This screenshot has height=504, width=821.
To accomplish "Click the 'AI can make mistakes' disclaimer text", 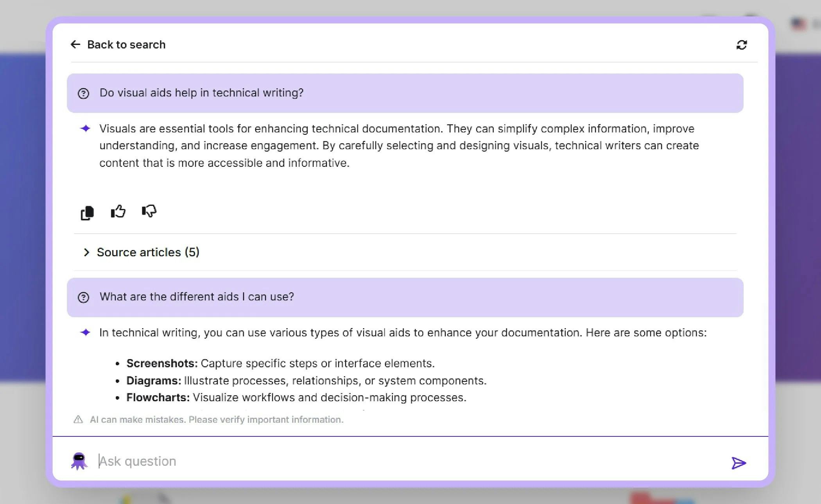I will 216,420.
